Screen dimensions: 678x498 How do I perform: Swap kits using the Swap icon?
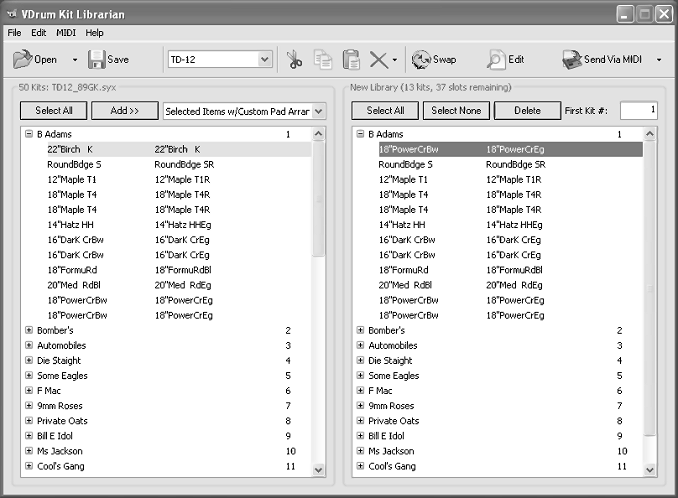click(x=421, y=60)
